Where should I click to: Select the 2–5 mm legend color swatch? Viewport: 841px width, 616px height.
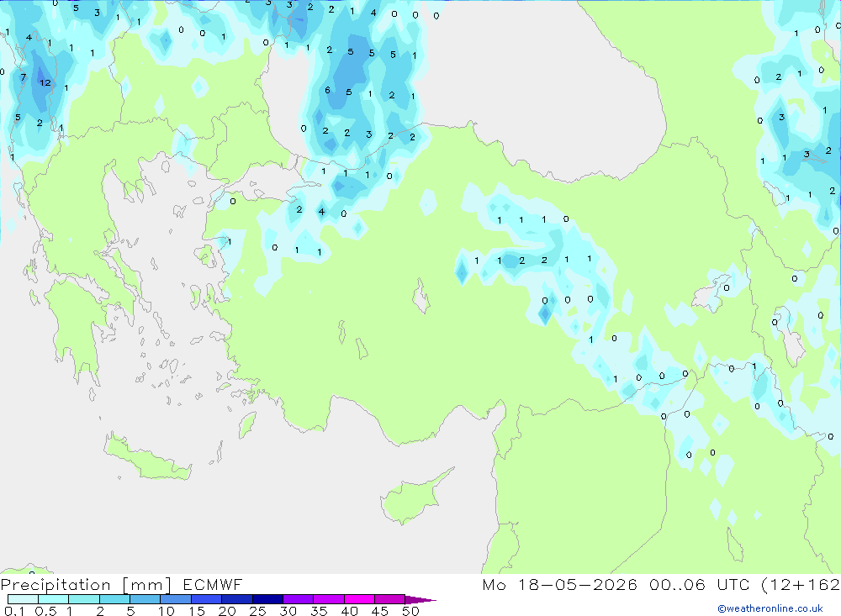pyautogui.click(x=114, y=599)
